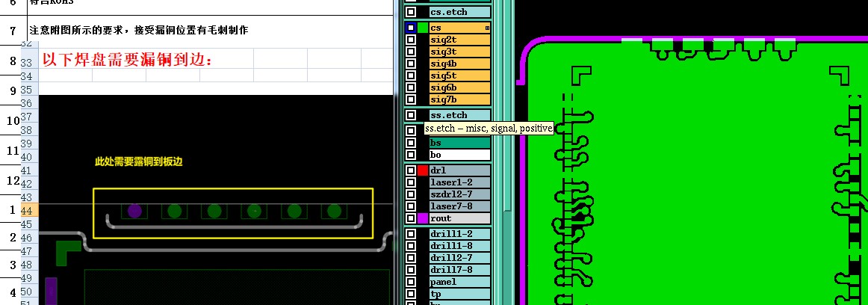Select the ss.etch layer name
Image resolution: width=868 pixels, height=305 pixels.
[x=460, y=115]
